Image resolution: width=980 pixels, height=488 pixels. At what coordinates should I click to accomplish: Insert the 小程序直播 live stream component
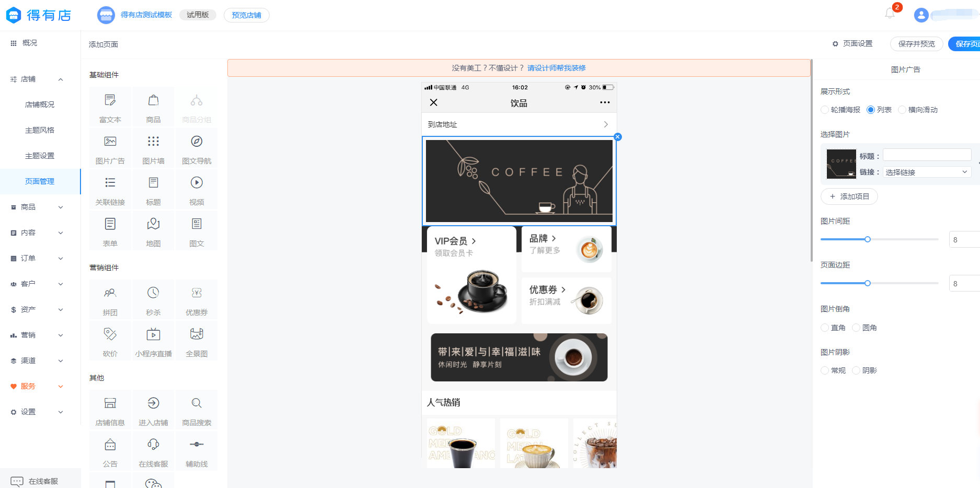click(x=153, y=340)
